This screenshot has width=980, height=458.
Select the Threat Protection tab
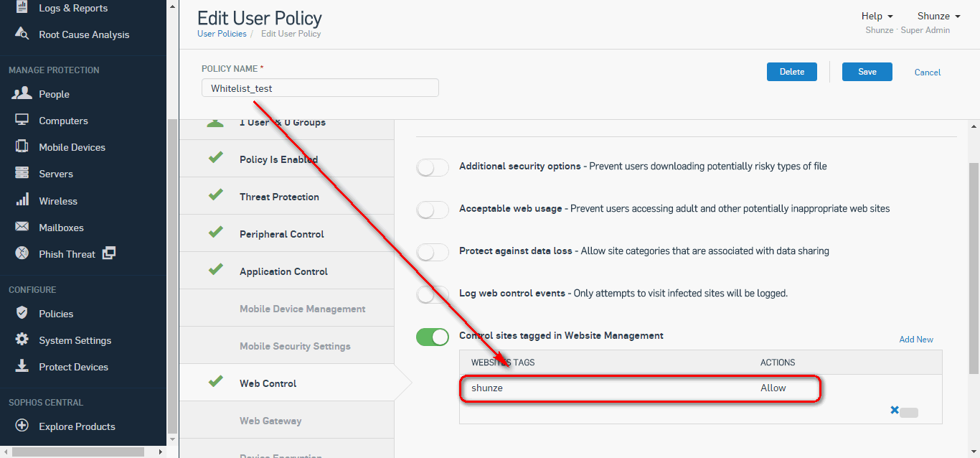(x=287, y=196)
